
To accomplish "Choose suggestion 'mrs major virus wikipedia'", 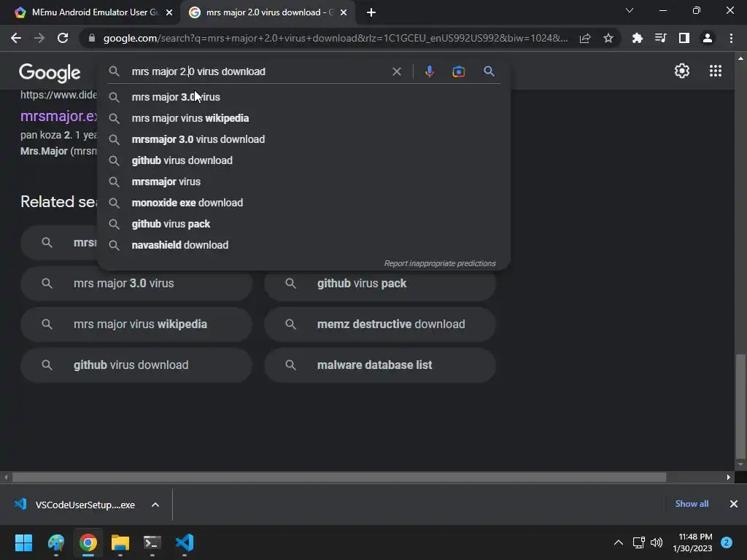I will 303,118.
